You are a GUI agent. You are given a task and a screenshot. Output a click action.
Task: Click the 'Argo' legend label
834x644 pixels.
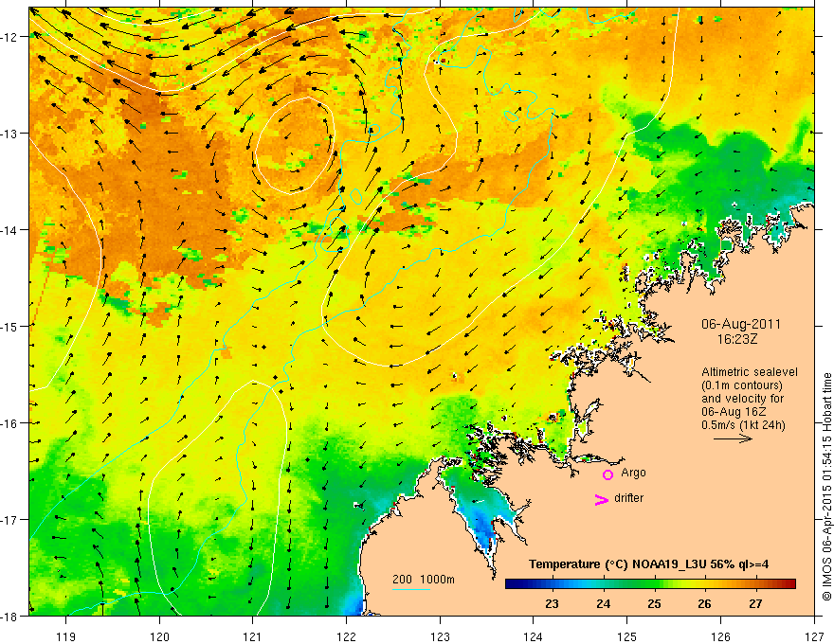click(633, 473)
